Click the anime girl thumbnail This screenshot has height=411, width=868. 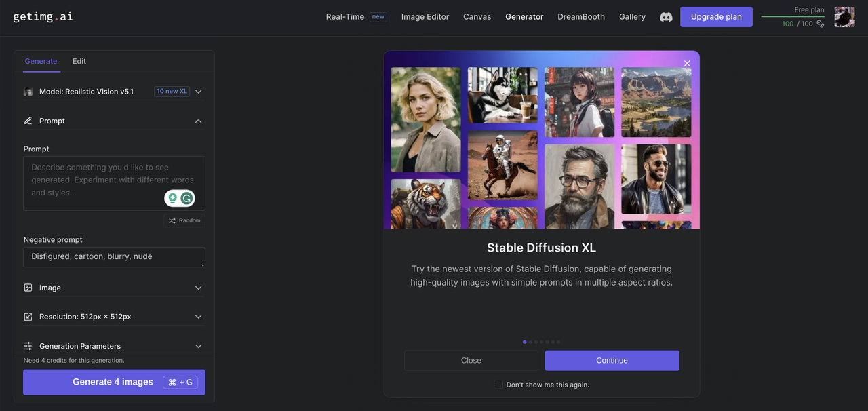point(579,102)
